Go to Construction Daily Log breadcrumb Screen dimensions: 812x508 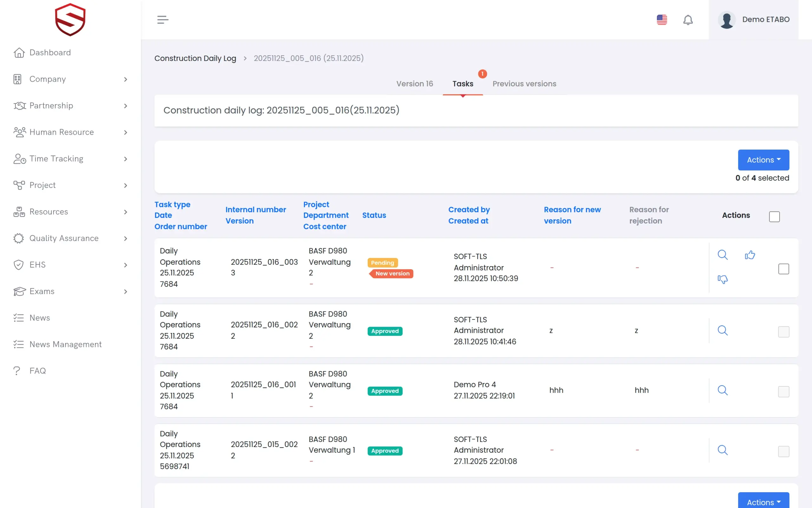tap(195, 58)
